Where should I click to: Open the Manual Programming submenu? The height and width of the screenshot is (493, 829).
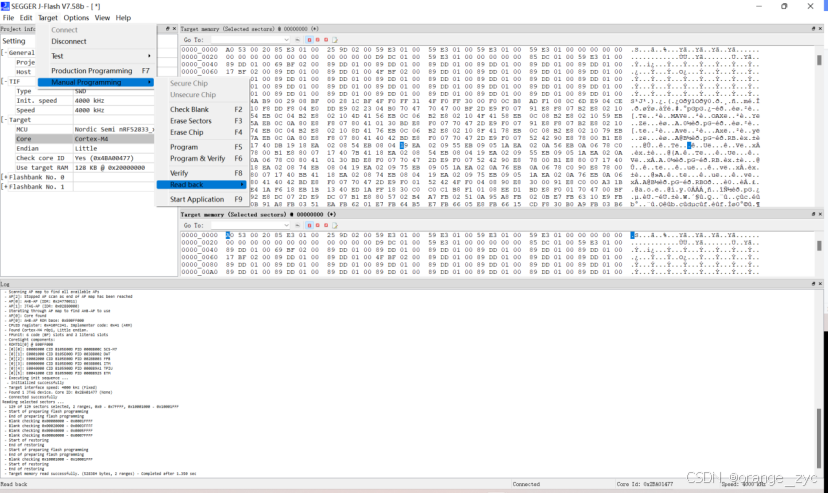[x=96, y=82]
